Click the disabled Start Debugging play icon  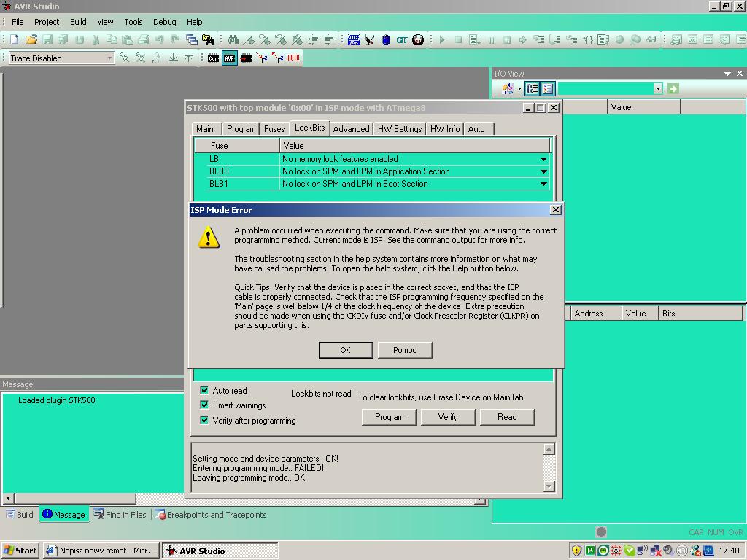pos(442,40)
